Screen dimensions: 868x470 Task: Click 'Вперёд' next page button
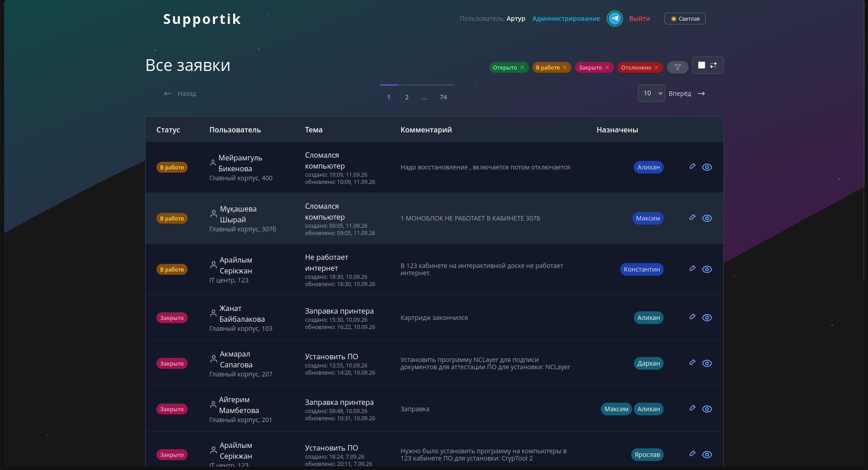[x=687, y=94]
